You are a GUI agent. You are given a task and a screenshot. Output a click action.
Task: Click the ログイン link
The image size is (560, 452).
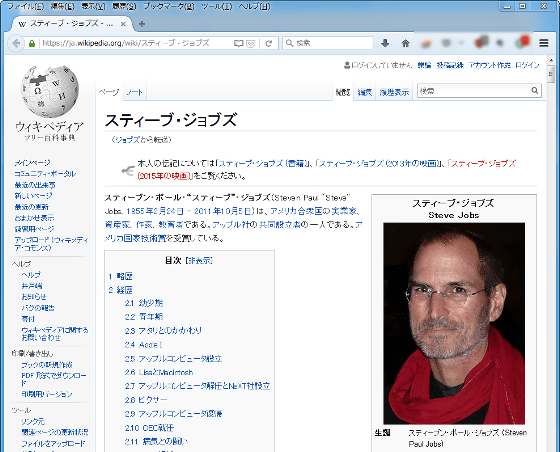[x=527, y=65]
